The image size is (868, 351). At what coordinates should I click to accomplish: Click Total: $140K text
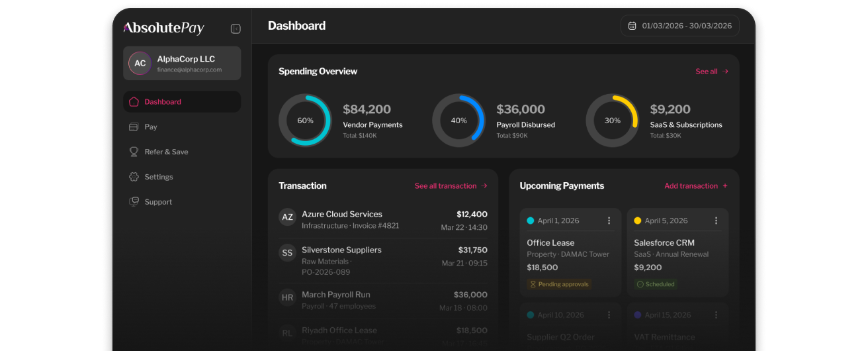coord(359,136)
